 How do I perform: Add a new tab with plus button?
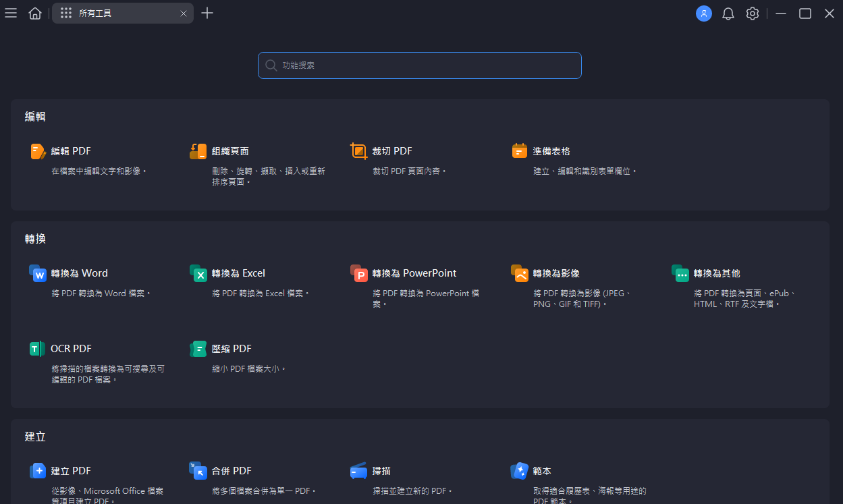[x=207, y=13]
